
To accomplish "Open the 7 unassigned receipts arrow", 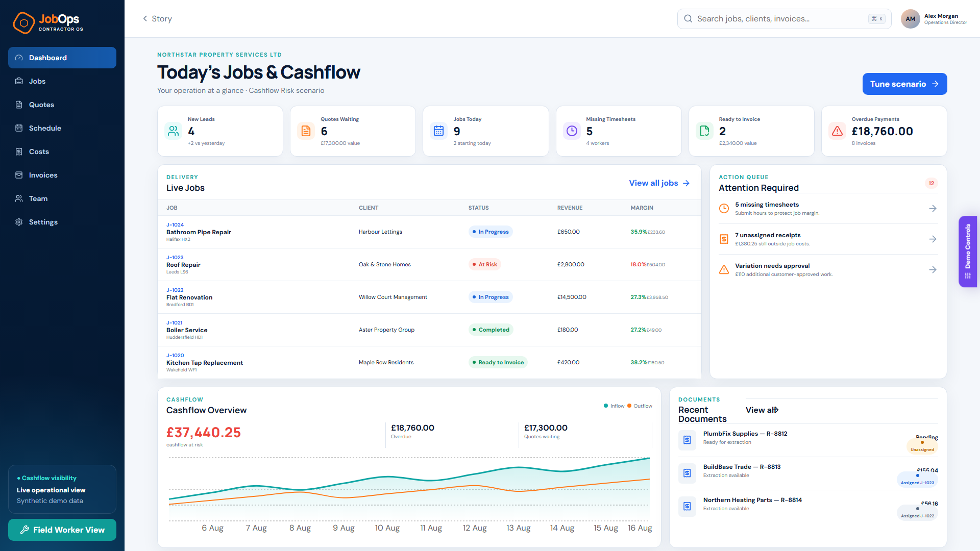I will point(933,239).
